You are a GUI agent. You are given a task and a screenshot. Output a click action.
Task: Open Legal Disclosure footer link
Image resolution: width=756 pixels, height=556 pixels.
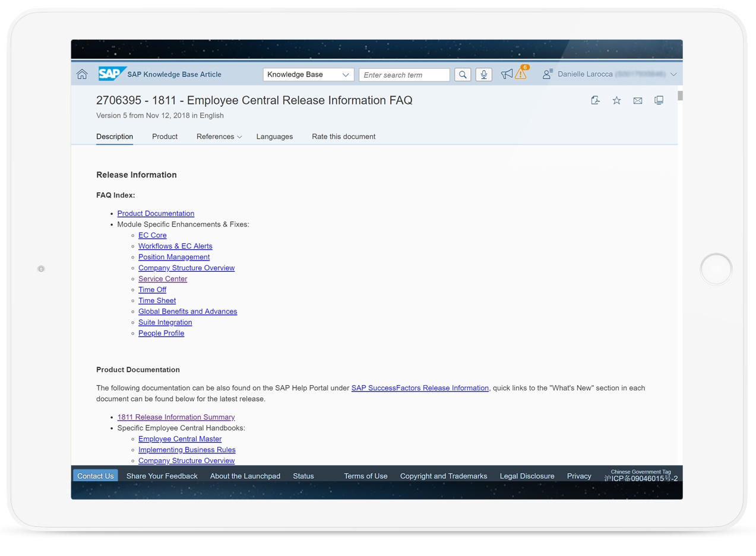[527, 476]
